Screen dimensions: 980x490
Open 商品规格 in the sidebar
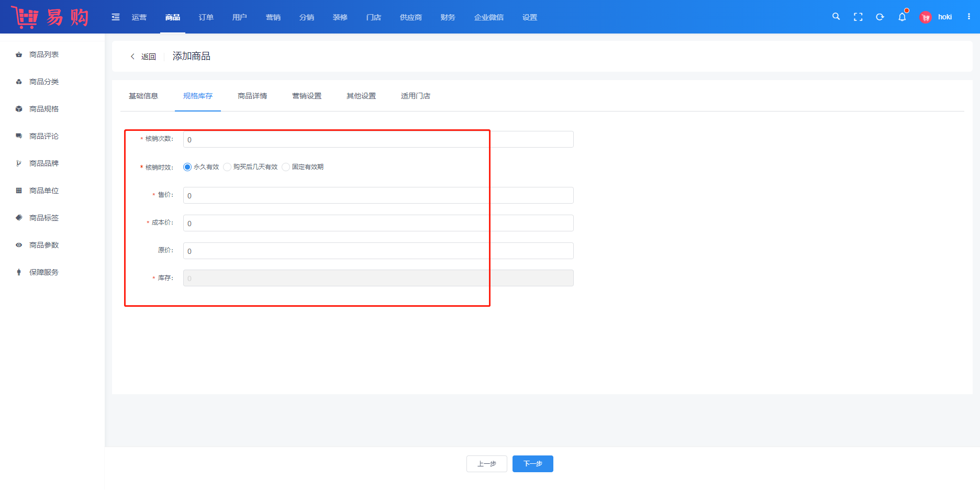pyautogui.click(x=44, y=109)
